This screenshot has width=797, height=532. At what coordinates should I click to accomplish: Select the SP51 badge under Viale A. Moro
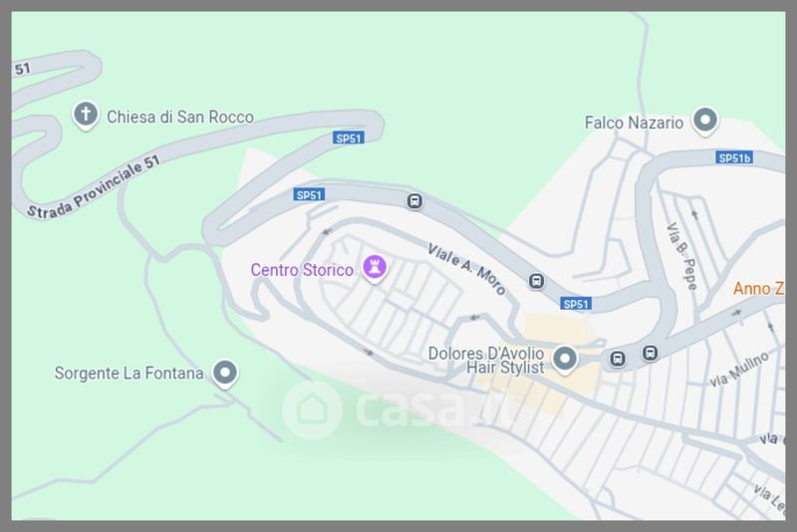click(576, 304)
